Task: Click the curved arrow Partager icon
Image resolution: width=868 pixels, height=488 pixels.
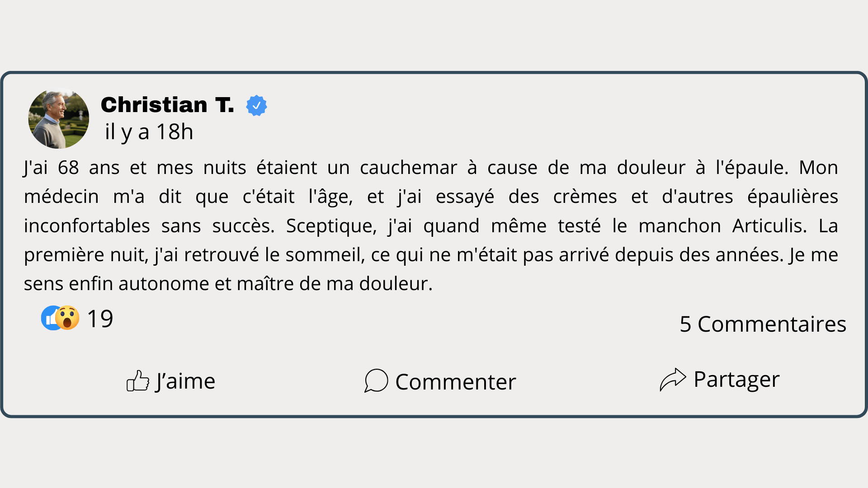Action: tap(672, 380)
